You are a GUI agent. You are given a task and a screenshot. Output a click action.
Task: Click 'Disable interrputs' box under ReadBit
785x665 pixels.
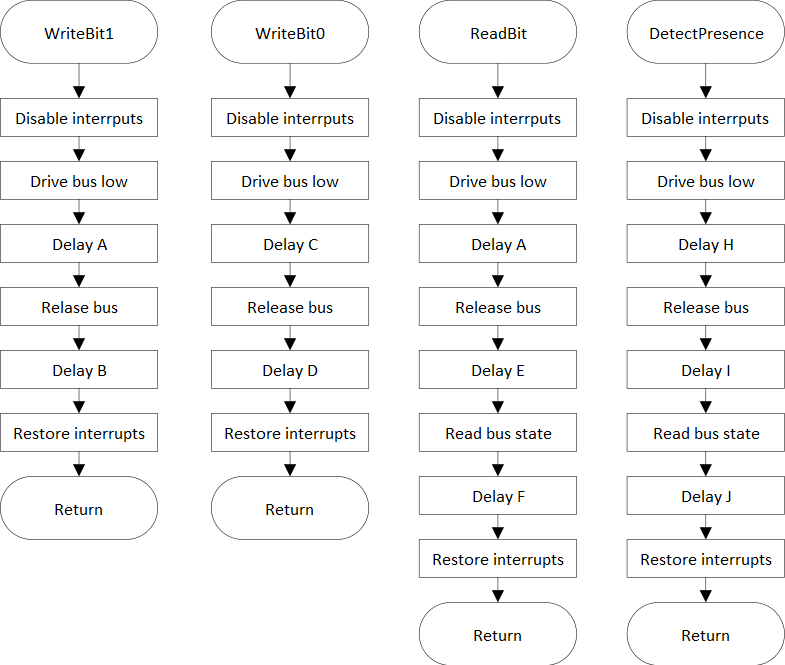tap(498, 118)
